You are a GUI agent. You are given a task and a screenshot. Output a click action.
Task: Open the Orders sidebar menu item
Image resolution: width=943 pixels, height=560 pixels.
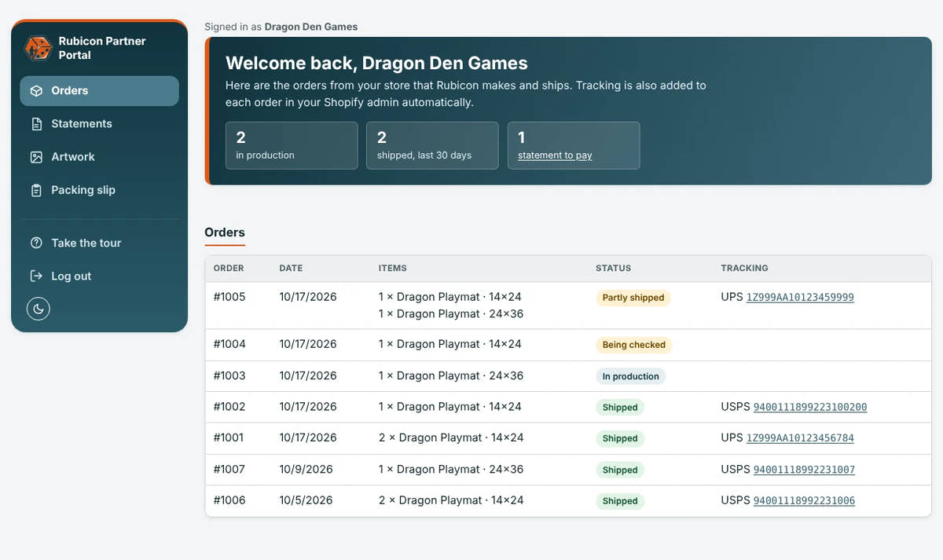click(99, 90)
